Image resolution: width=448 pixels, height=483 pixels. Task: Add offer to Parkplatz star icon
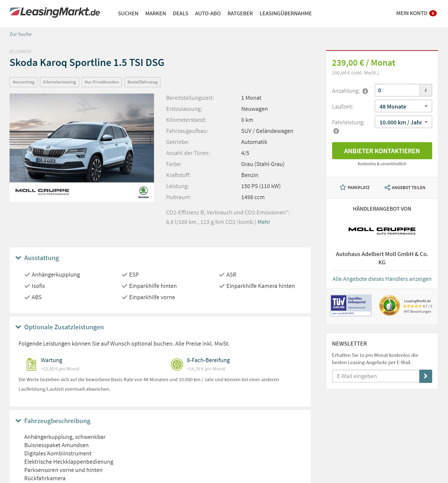pyautogui.click(x=343, y=187)
